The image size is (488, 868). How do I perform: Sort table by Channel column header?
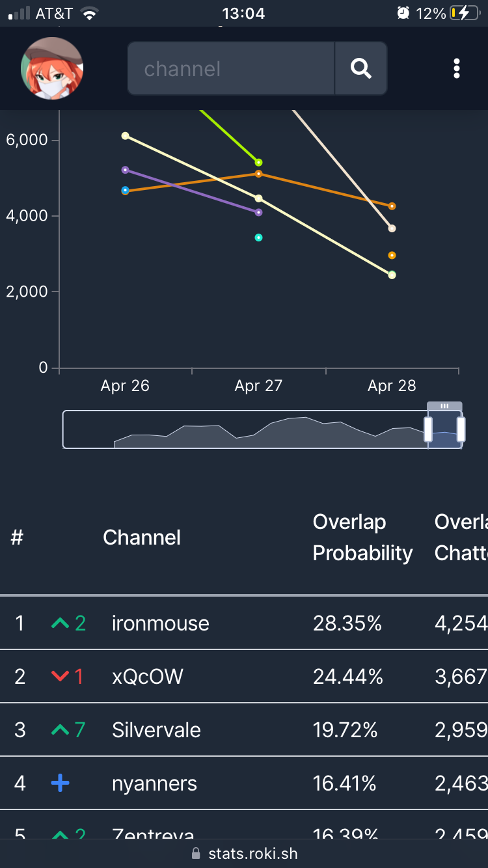click(x=142, y=537)
